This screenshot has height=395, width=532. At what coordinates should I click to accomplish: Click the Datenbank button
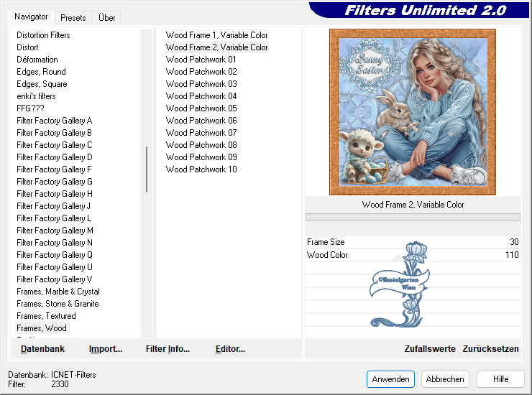pyautogui.click(x=42, y=349)
